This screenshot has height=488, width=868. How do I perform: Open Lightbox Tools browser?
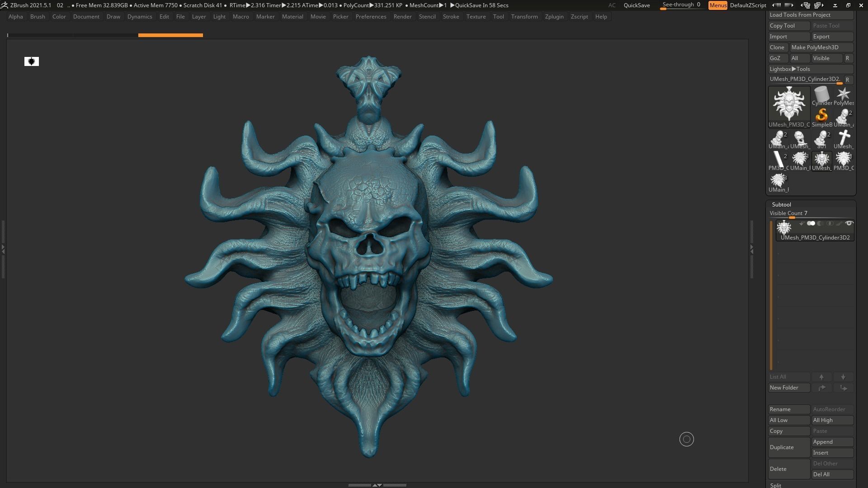click(811, 69)
